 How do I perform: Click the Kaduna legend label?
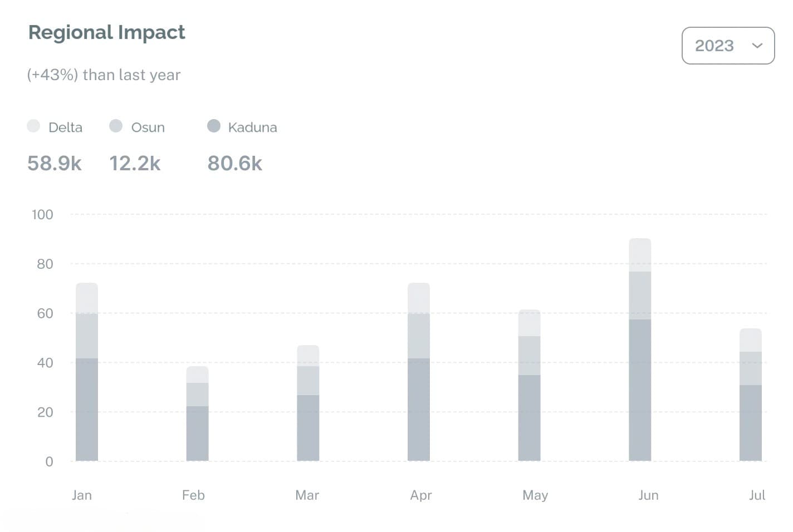pyautogui.click(x=252, y=127)
